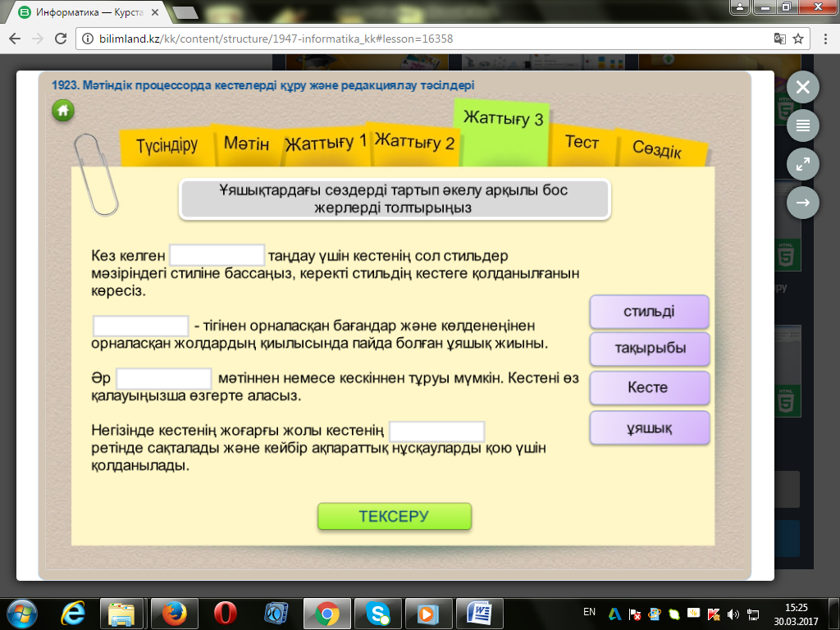Click the bilimland.kz address bar
840x630 pixels.
[x=423, y=39]
